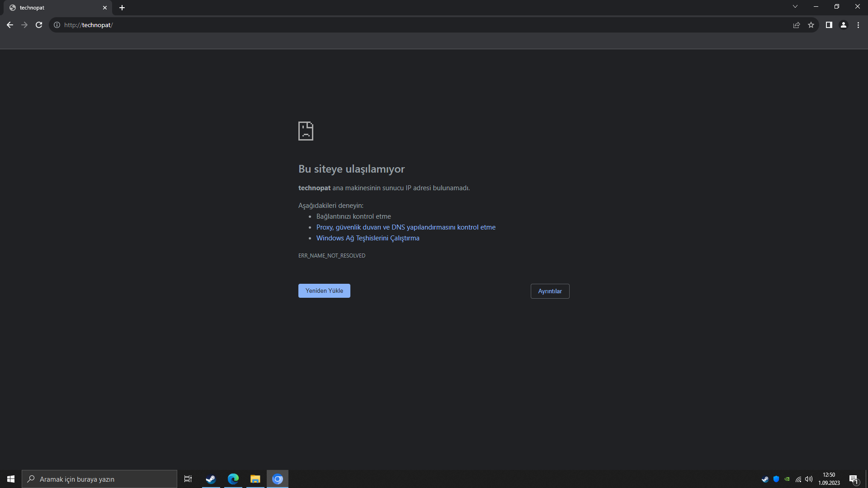Screen dimensions: 868x488
Task: Expand details with Ayrıntılar button
Action: pos(550,291)
